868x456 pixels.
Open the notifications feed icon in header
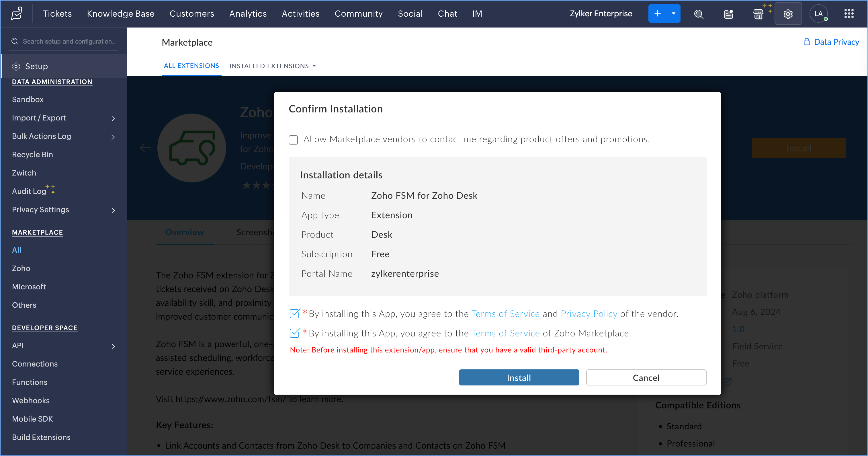pyautogui.click(x=728, y=14)
